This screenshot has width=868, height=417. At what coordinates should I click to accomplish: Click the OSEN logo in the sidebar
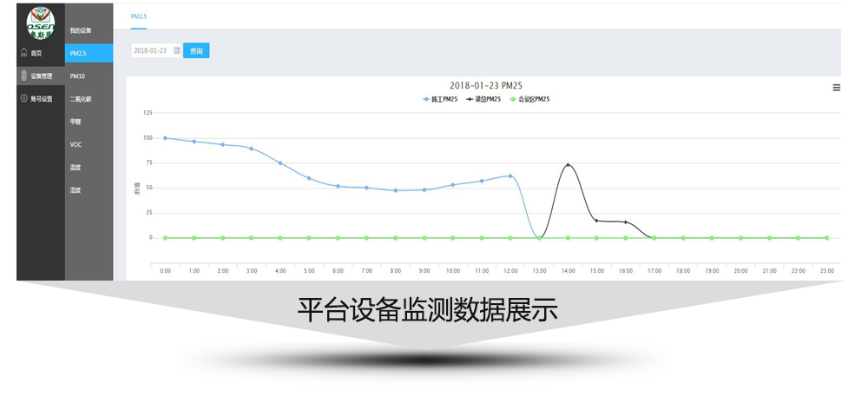point(40,23)
